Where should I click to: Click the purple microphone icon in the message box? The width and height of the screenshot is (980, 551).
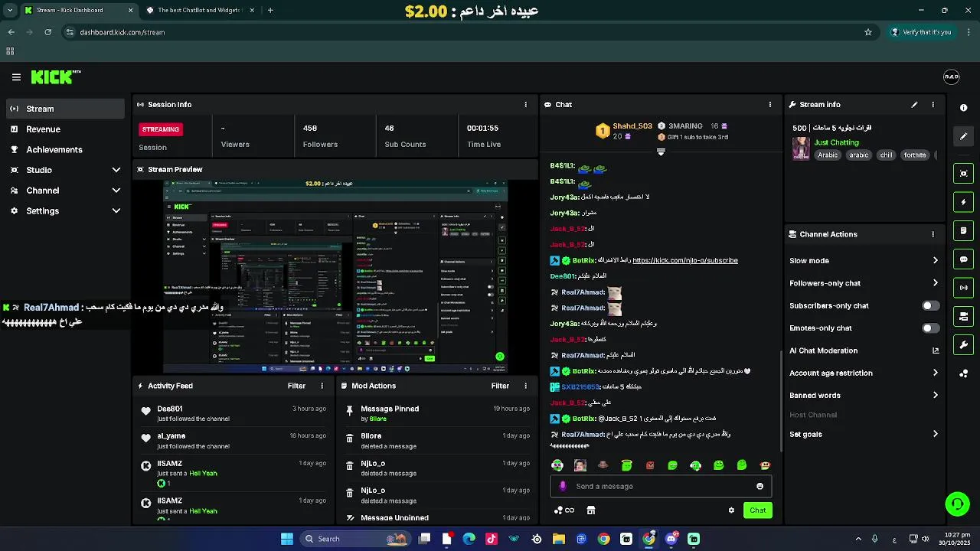pyautogui.click(x=563, y=486)
